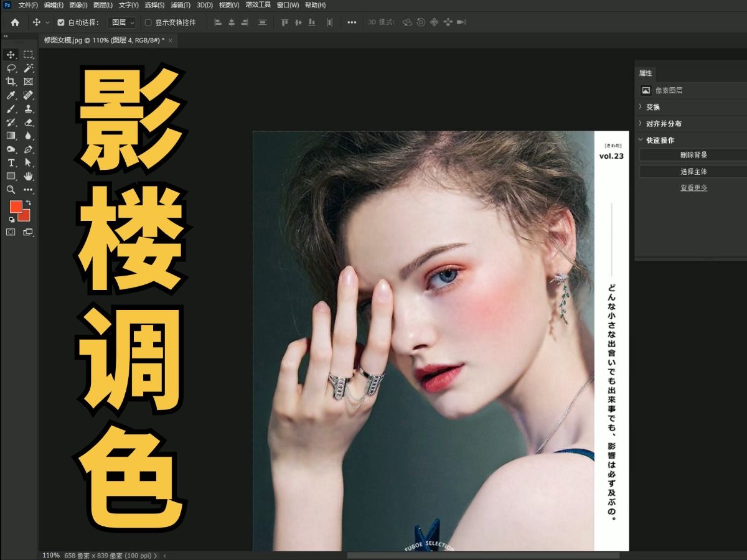Select the Pen tool
The width and height of the screenshot is (747, 560).
click(28, 149)
